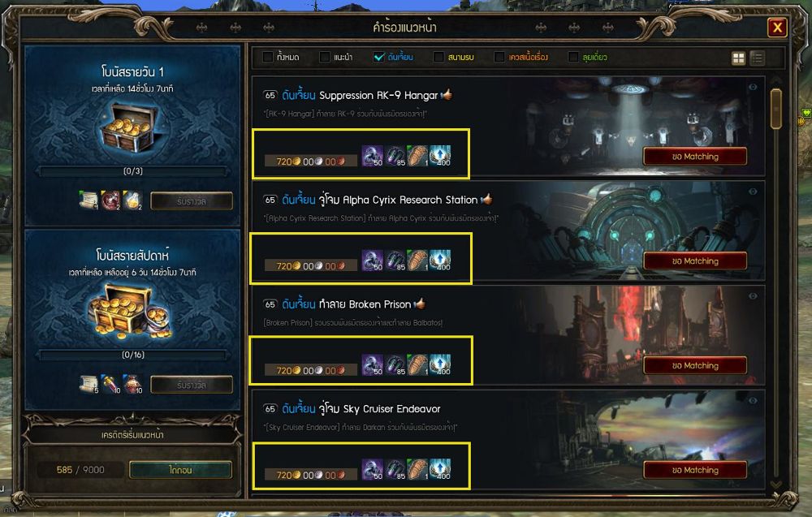The image size is (812, 517).
Task: Click scroll-down chevron at list bottom
Action: pyautogui.click(x=775, y=485)
